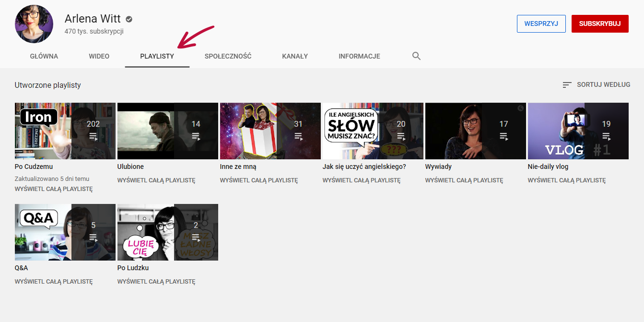644x322 pixels.
Task: Select the PLAYLISTY tab
Action: pos(157,56)
